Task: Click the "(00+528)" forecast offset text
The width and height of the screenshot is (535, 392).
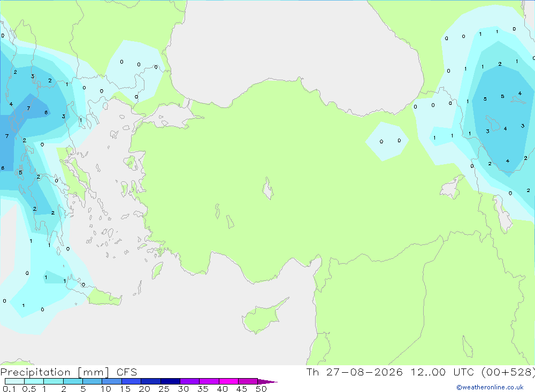Action: (x=508, y=372)
